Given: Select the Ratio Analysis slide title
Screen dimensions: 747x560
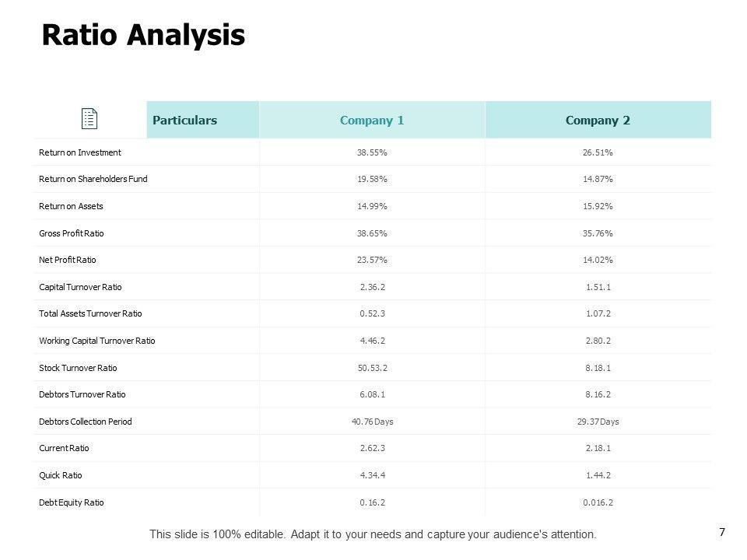Looking at the screenshot, I should click(143, 35).
